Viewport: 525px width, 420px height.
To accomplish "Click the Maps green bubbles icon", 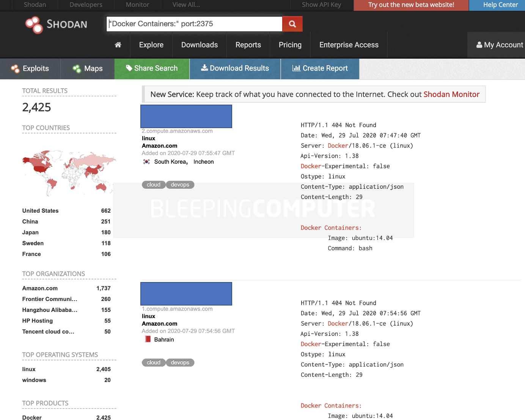I will tap(77, 69).
